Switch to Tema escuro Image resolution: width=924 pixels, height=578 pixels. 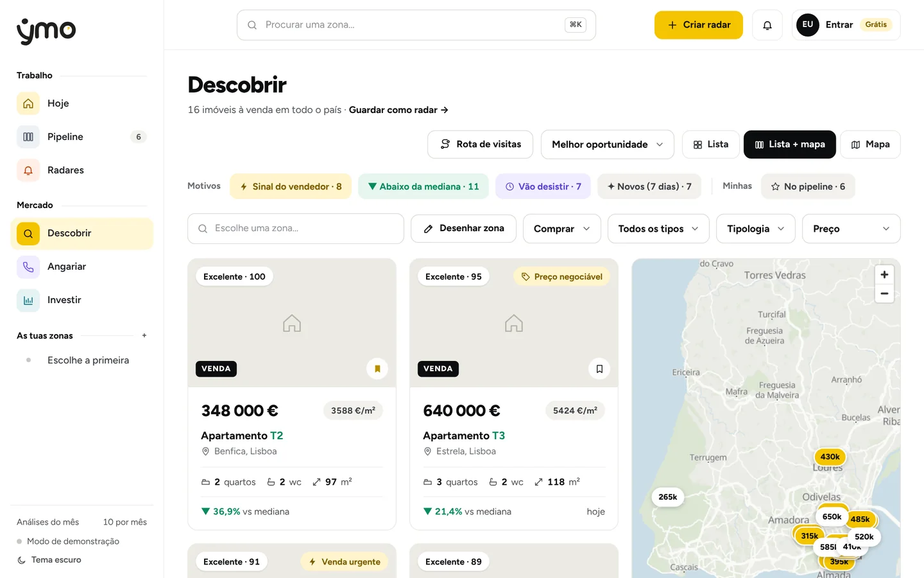49,560
